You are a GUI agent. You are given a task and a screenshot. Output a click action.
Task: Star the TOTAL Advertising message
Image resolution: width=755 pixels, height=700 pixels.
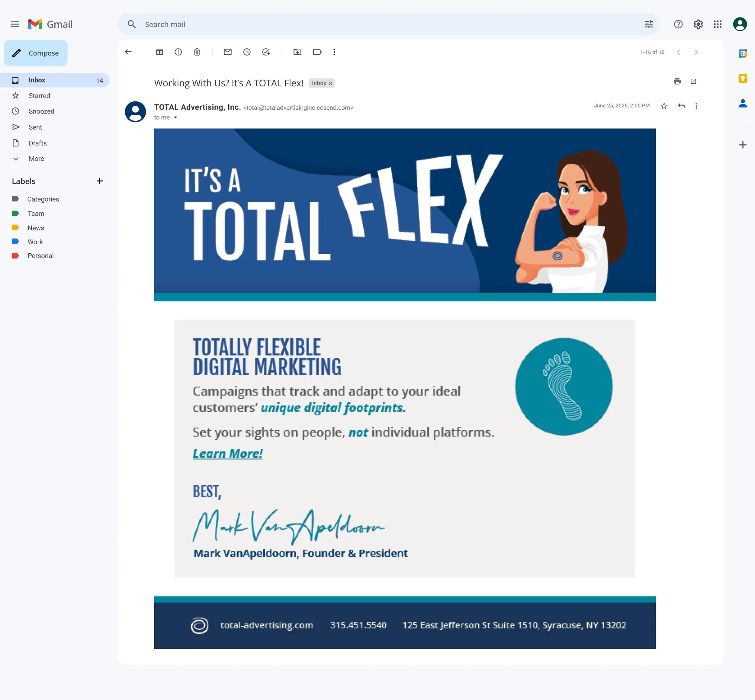point(664,106)
